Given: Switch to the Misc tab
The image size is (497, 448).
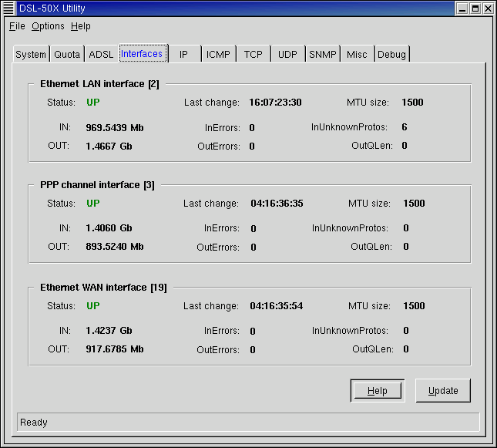Looking at the screenshot, I should point(357,54).
